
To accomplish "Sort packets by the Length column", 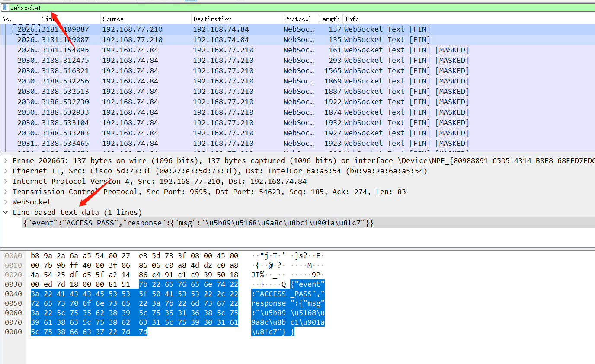I will (329, 19).
